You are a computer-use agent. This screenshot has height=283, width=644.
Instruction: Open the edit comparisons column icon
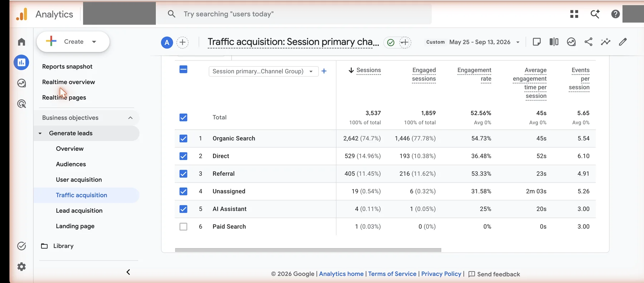click(554, 42)
